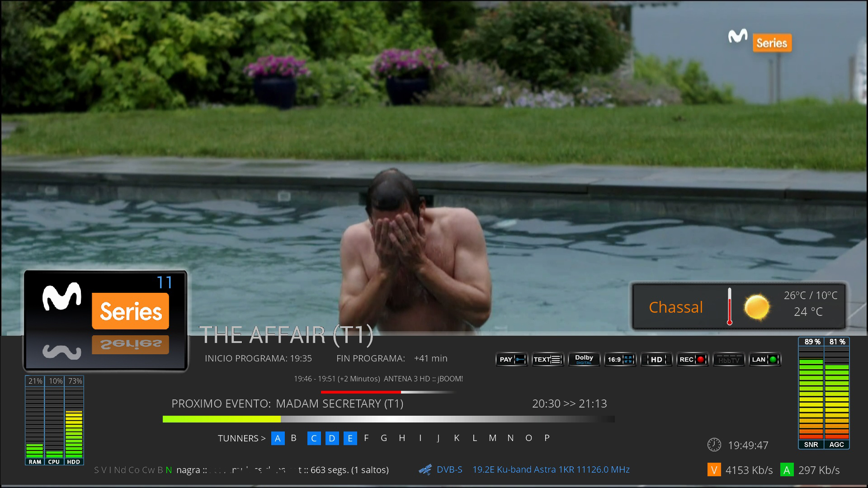Click the clock icon beside 19:49:47
Viewport: 868px width, 488px height.
714,445
